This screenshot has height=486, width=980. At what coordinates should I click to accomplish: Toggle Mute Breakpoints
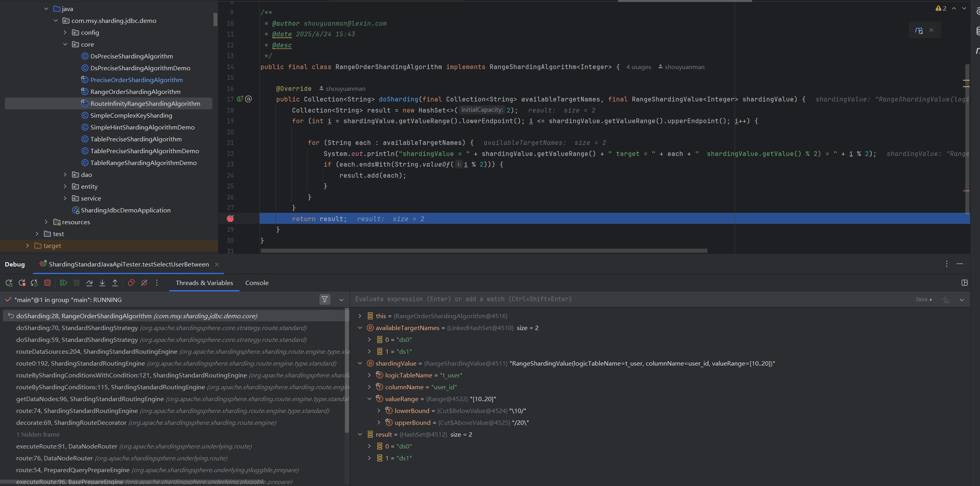pyautogui.click(x=144, y=283)
